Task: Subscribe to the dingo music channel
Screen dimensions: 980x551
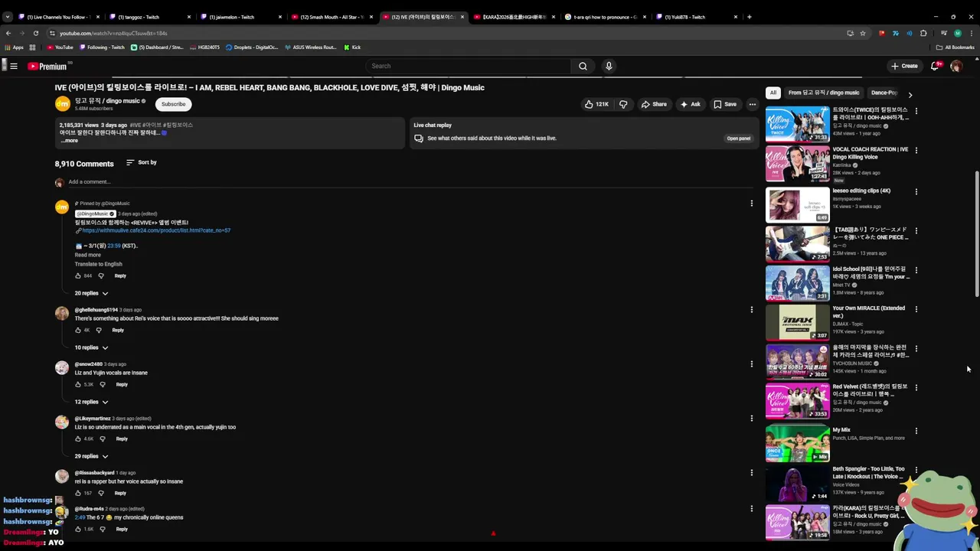Action: click(173, 104)
